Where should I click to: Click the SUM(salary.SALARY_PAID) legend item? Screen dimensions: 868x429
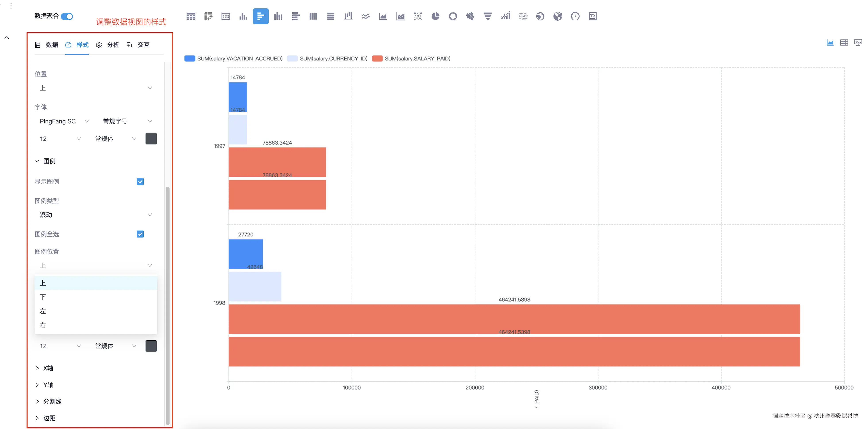(x=411, y=59)
